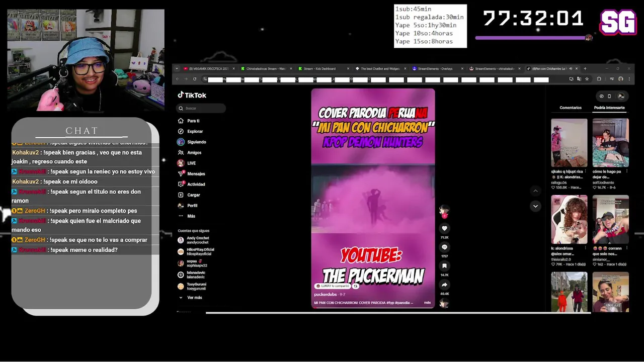This screenshot has height=362, width=644.
Task: Open browser extensions puzzle icon
Action: (599, 79)
